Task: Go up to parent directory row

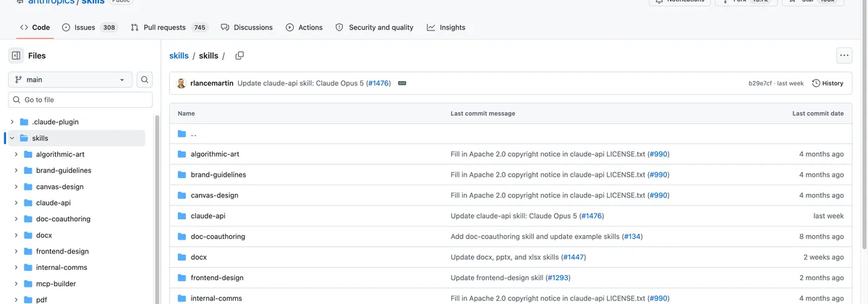Action: click(511, 134)
